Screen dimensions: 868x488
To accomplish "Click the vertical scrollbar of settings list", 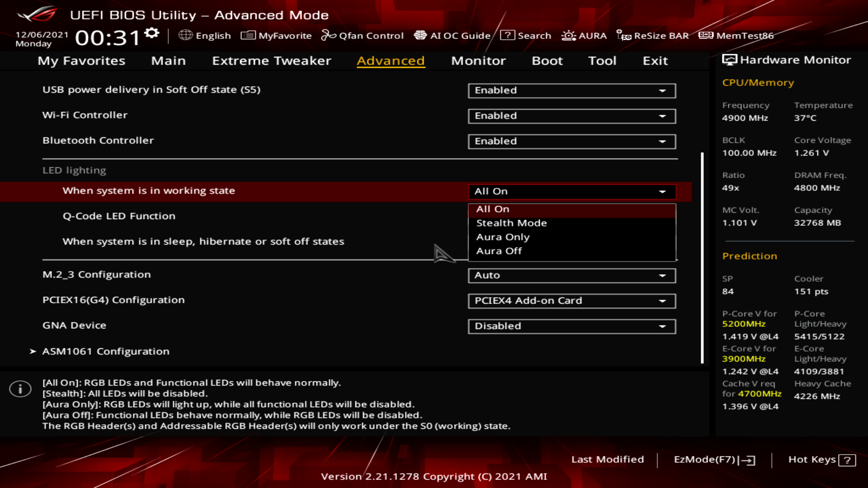I will (702, 258).
